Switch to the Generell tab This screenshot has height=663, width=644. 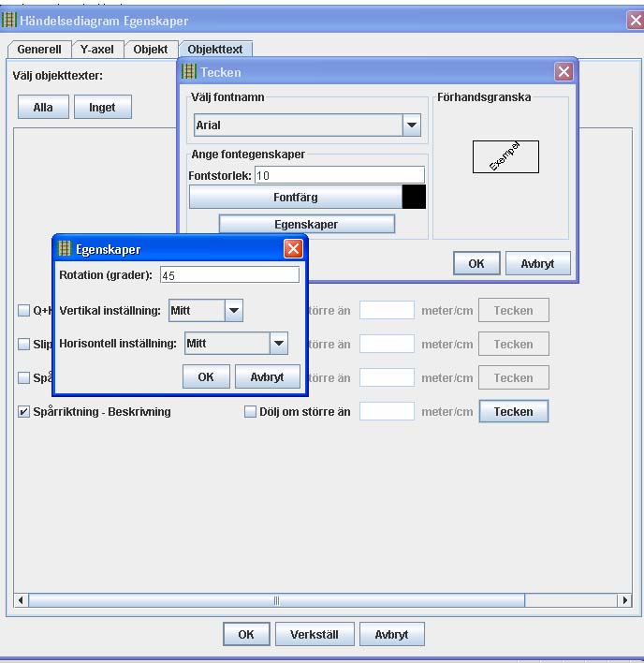39,50
